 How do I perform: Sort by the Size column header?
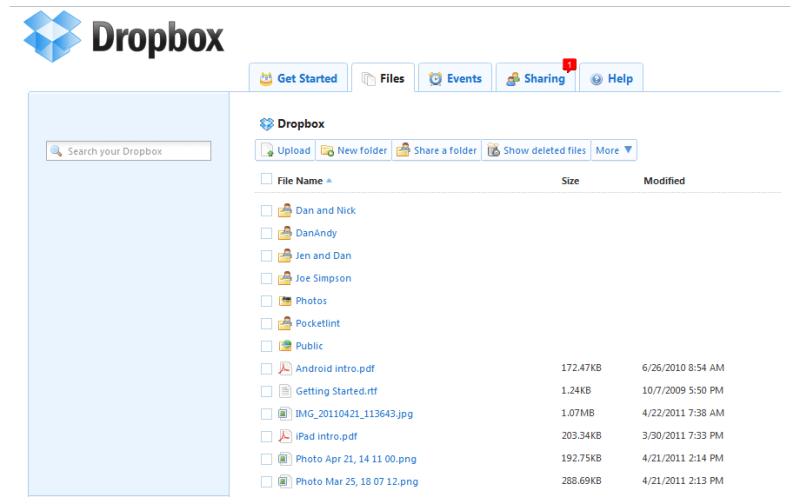tap(570, 181)
